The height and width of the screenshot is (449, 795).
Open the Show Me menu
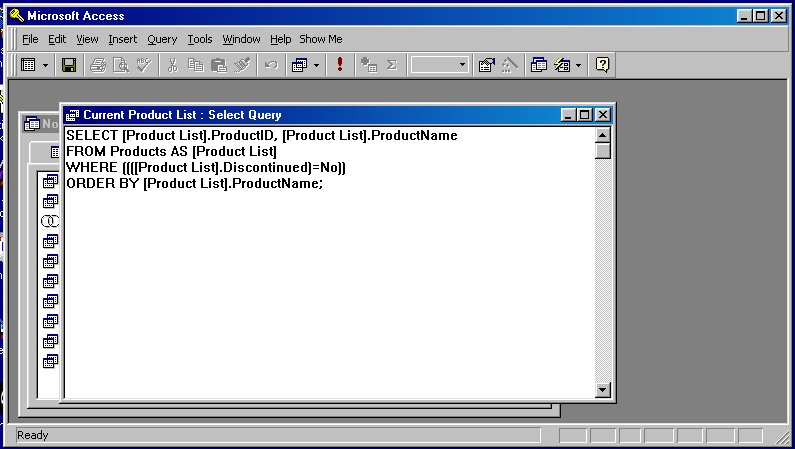coord(320,39)
